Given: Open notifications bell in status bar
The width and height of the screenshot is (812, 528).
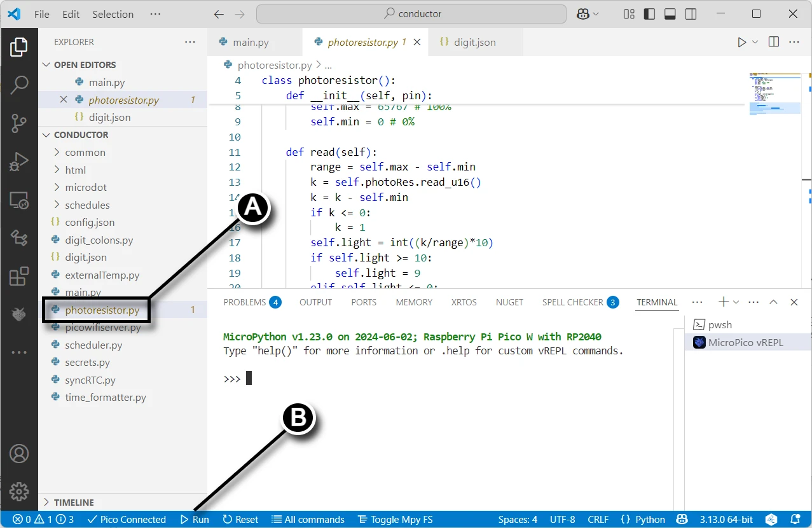Looking at the screenshot, I should point(795,520).
